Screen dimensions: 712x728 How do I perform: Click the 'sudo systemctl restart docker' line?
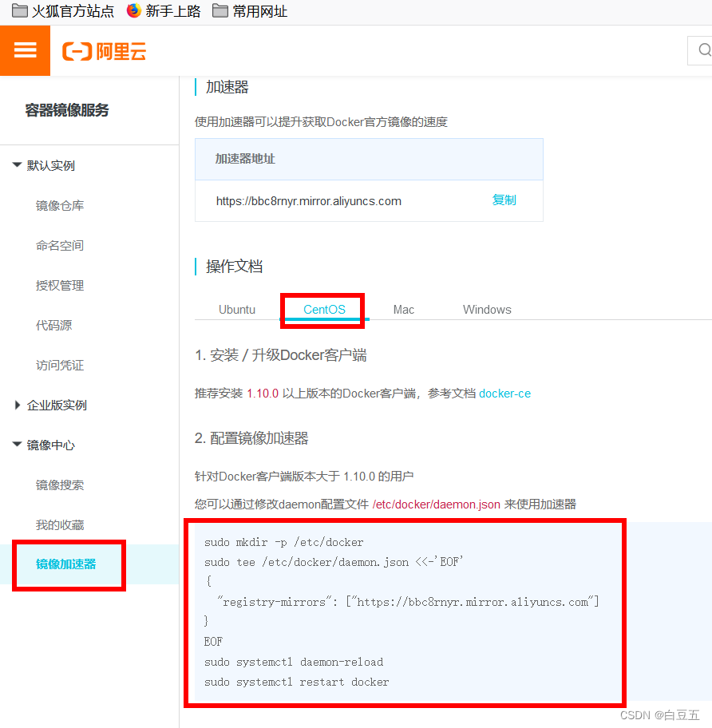click(x=297, y=682)
